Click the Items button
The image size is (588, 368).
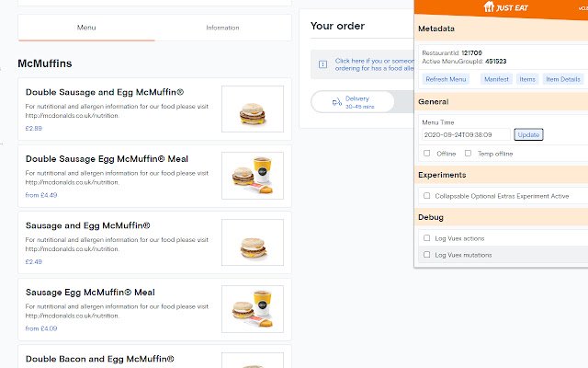pos(527,79)
